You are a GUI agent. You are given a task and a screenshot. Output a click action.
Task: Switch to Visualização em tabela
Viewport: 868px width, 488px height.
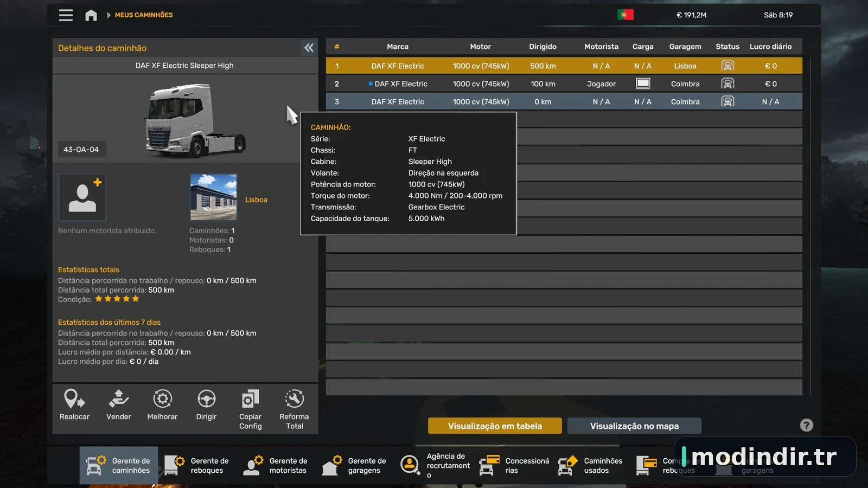pyautogui.click(x=495, y=426)
